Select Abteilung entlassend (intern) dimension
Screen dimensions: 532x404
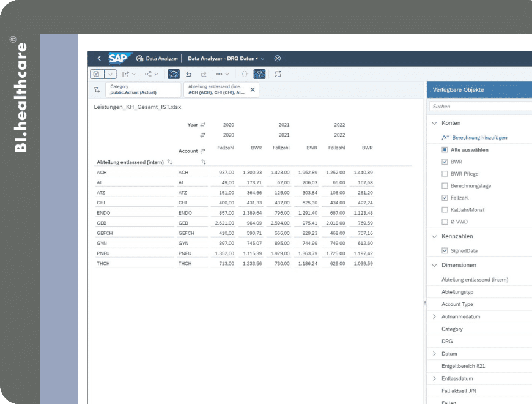475,279
